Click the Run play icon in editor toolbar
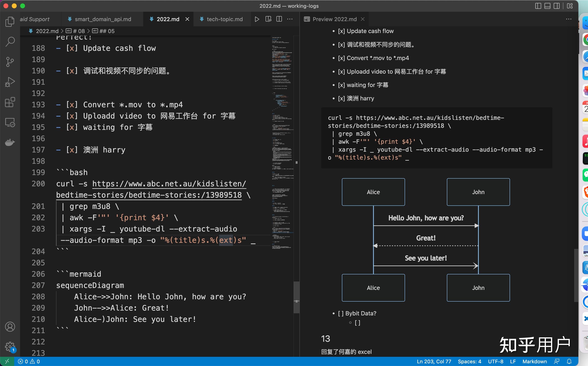588x366 pixels. click(257, 19)
